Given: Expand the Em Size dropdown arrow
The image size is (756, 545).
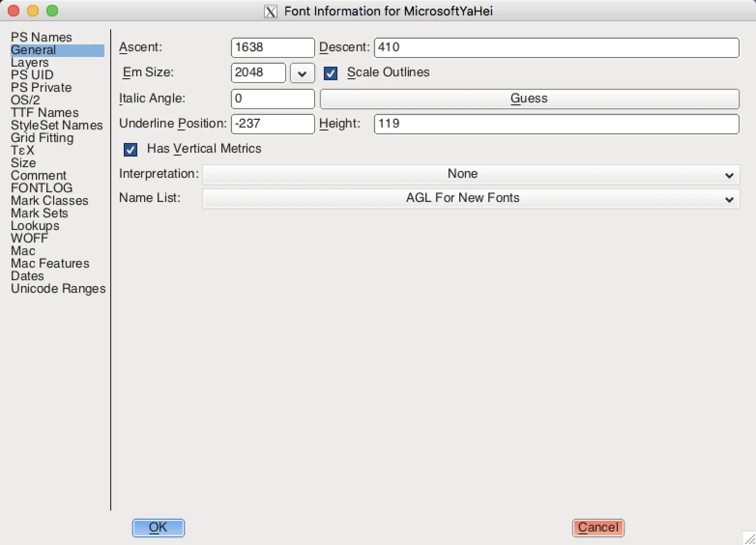Looking at the screenshot, I should 303,73.
